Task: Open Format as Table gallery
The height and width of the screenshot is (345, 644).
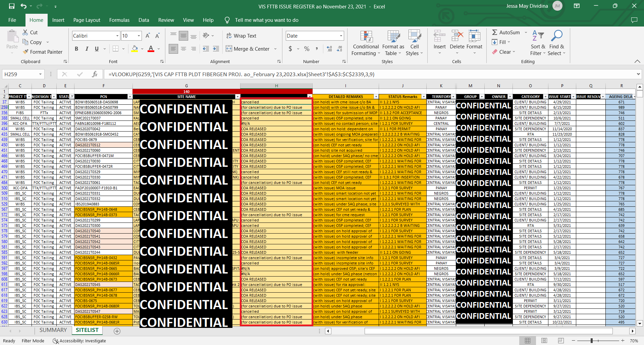Action: (x=393, y=43)
